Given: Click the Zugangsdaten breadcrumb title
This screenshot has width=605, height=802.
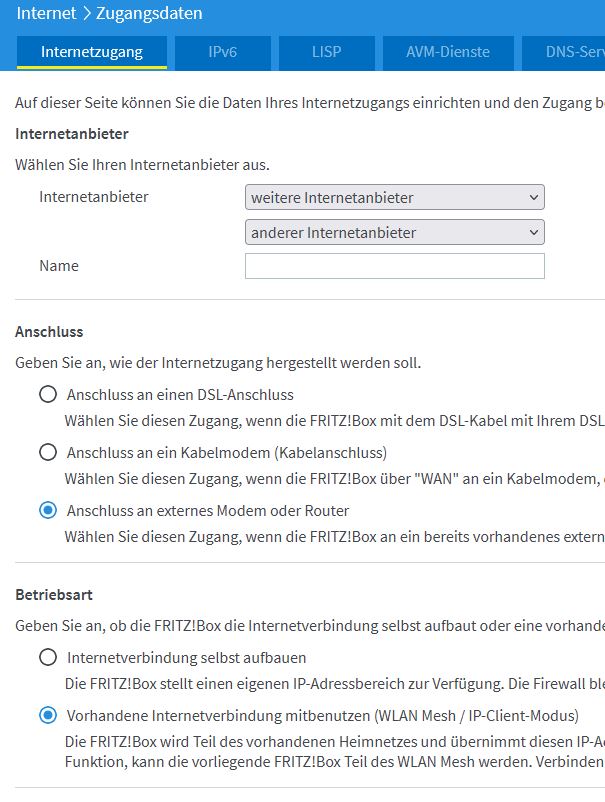Looking at the screenshot, I should coord(148,14).
